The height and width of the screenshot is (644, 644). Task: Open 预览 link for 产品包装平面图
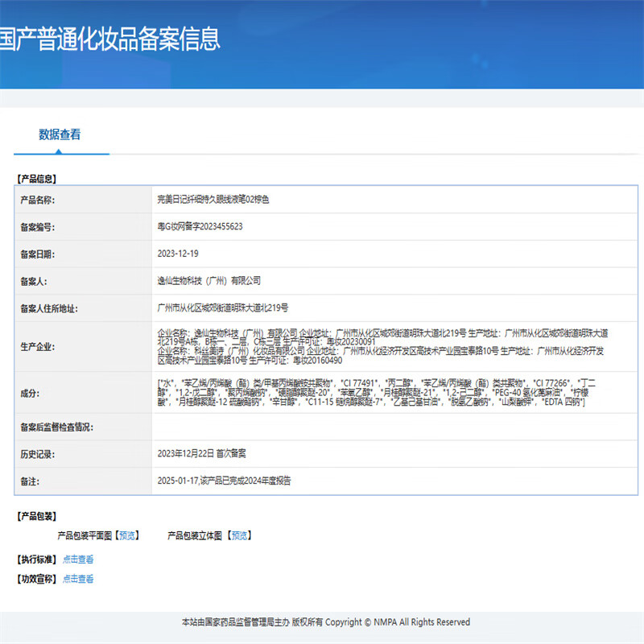128,535
